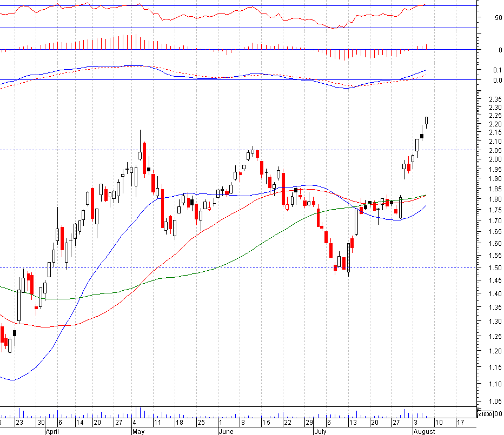Click the 11 date label on the time axis

(x=157, y=423)
